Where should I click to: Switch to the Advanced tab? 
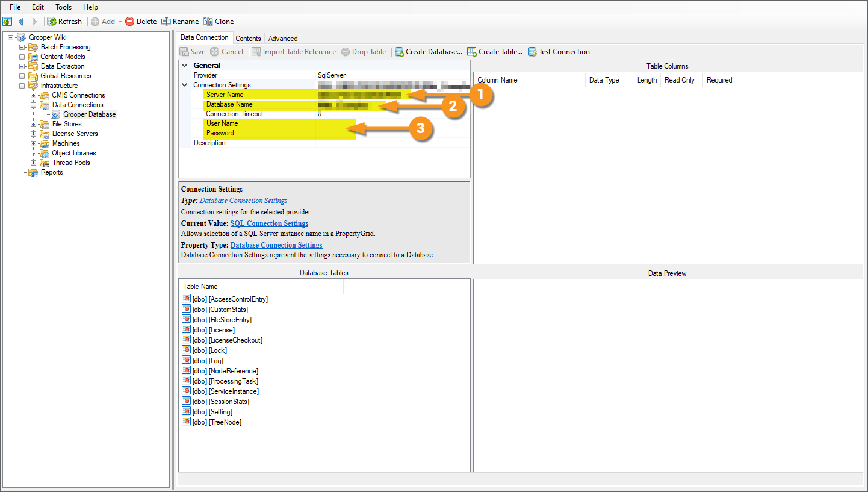(283, 39)
